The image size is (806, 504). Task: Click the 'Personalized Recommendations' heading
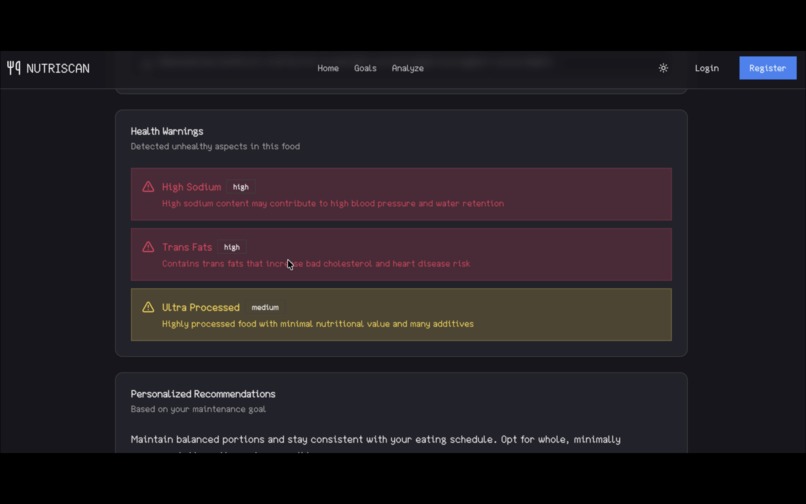(203, 394)
